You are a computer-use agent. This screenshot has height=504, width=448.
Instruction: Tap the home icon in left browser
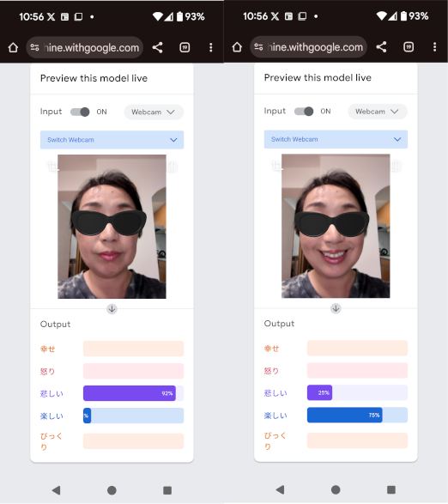[13, 47]
